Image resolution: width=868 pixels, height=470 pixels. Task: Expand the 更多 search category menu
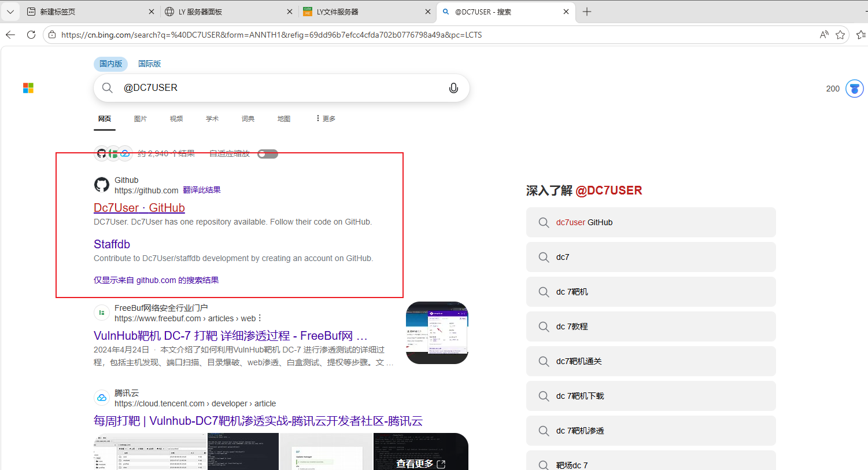point(326,119)
